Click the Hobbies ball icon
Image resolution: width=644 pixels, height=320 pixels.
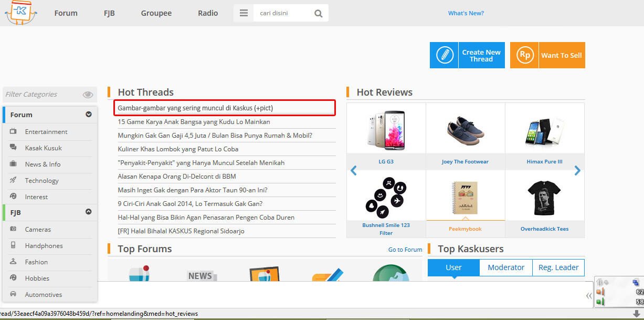pos(14,278)
